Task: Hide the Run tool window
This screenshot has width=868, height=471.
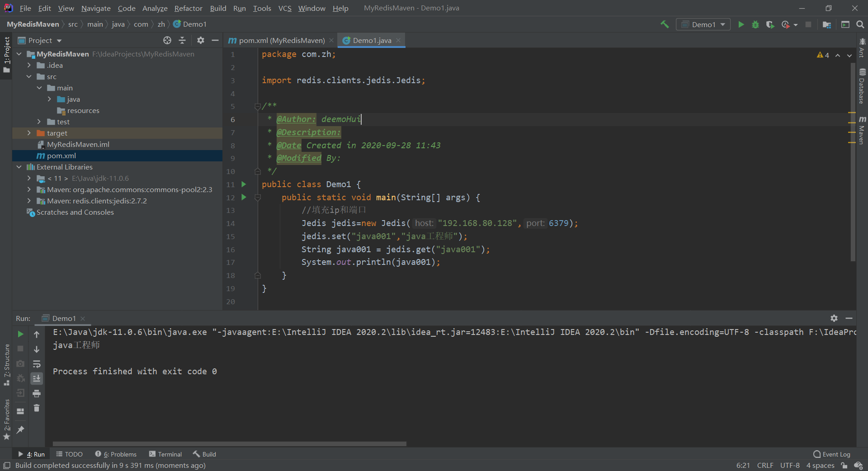Action: pyautogui.click(x=849, y=318)
